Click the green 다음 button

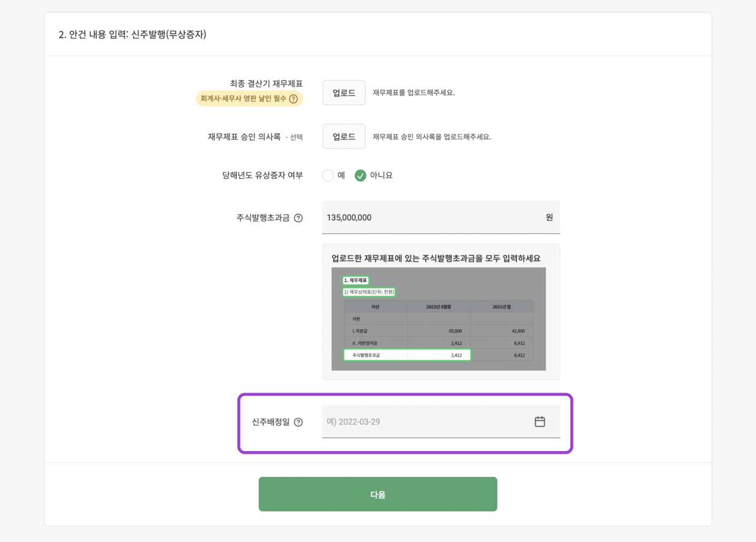378,493
